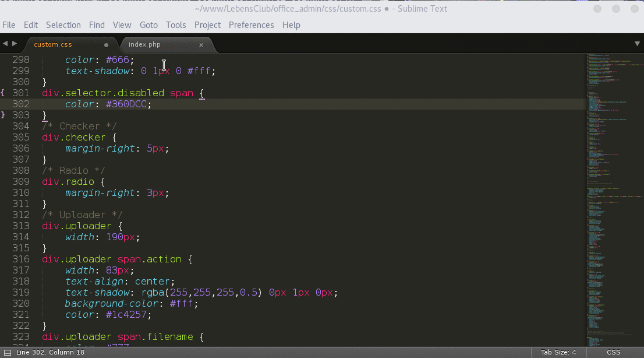This screenshot has height=358, width=644.
Task: Collapse the fold marker at line 301
Action: (x=2, y=93)
